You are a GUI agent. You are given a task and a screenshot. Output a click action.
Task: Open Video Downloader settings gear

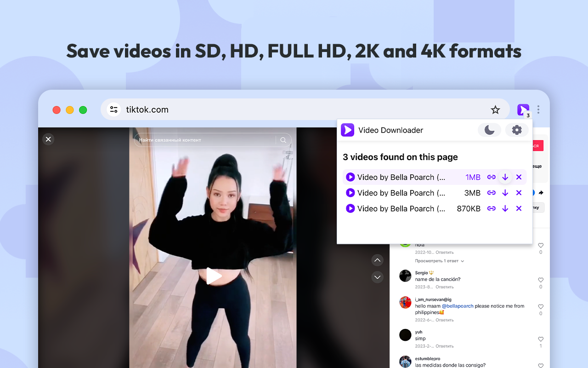tap(517, 130)
